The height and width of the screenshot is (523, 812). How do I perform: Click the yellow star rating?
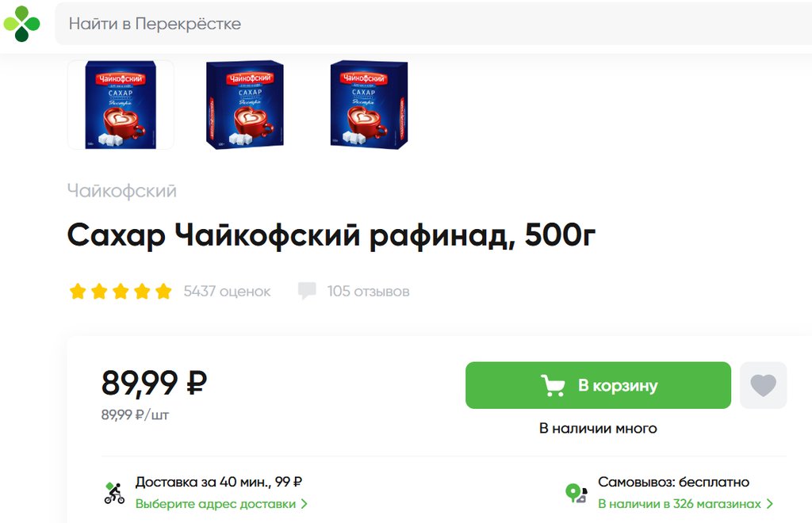click(121, 292)
